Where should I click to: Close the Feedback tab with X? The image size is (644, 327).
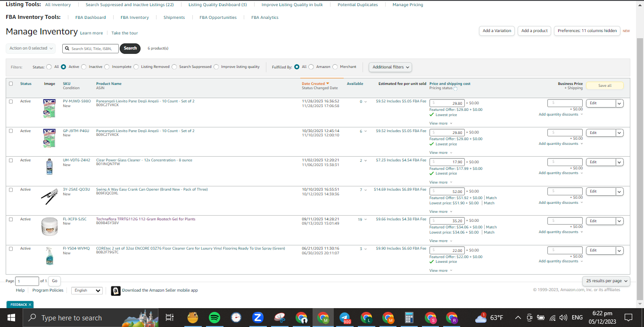point(30,304)
